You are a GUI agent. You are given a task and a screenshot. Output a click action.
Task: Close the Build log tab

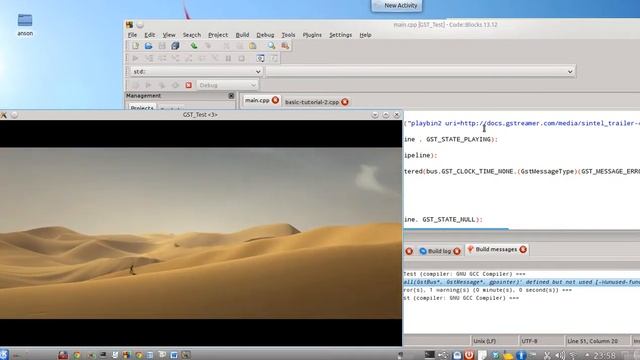(457, 251)
